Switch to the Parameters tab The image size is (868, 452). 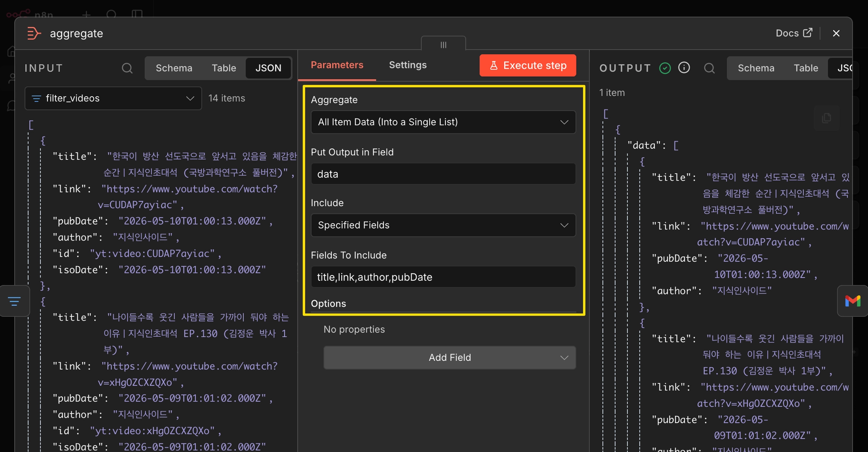(x=337, y=65)
